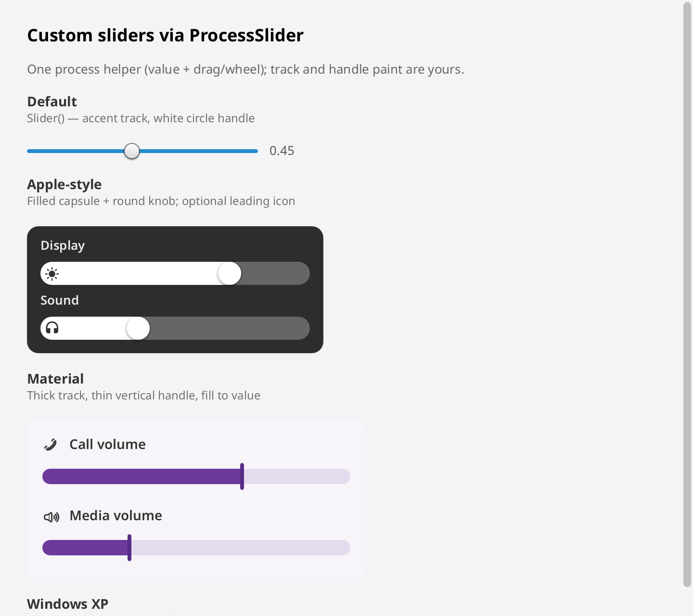Click the round knob of Display slider

click(230, 273)
